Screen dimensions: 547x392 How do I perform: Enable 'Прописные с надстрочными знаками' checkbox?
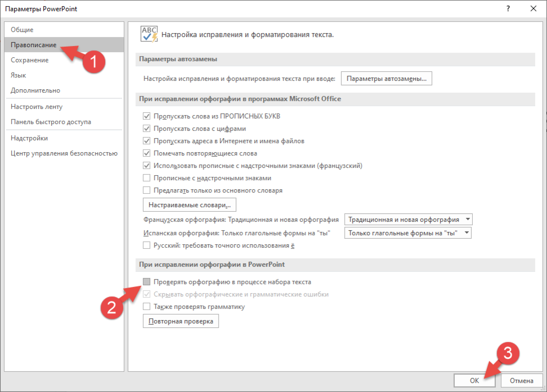pyautogui.click(x=147, y=178)
